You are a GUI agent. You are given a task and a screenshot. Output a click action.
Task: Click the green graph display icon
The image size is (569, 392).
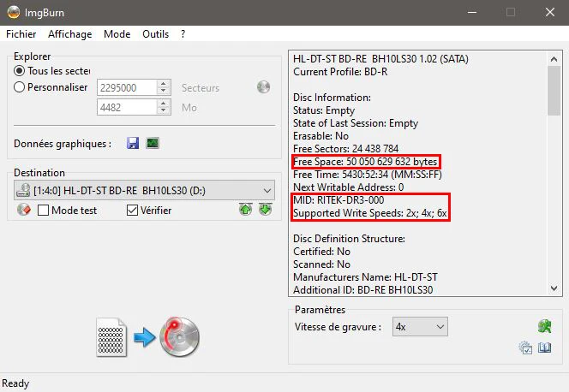[x=153, y=143]
